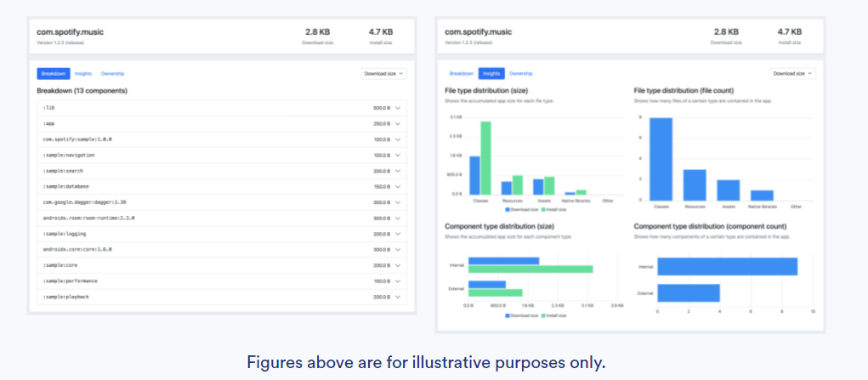Toggle Install size legend in the file type chart
868x380 pixels.
pos(553,208)
